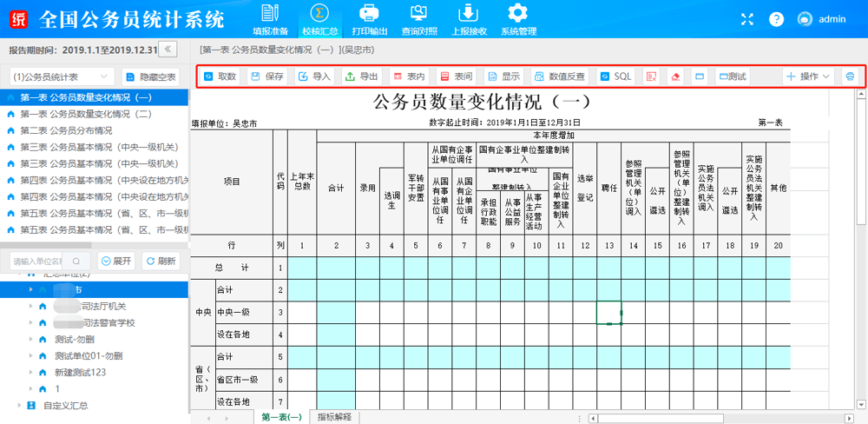The image size is (868, 424).
Task: Expand the 测试单位01-勿删 tree node
Action: tap(30, 356)
